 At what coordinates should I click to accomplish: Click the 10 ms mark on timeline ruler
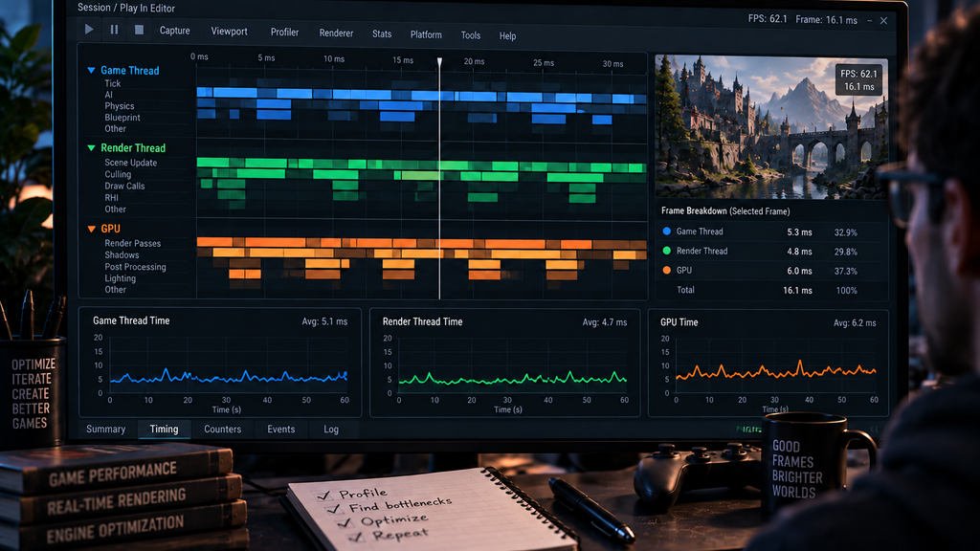click(334, 58)
